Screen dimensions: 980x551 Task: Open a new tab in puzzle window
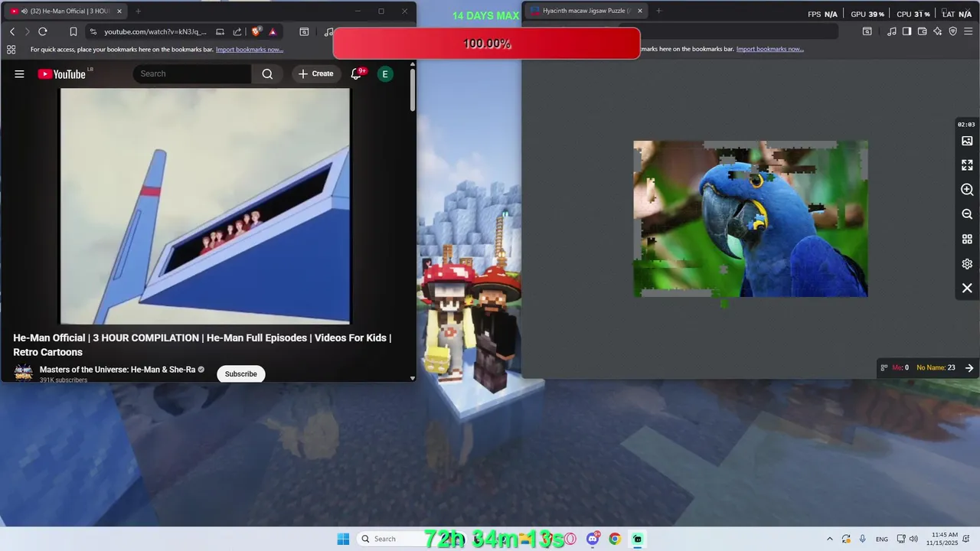pos(658,11)
